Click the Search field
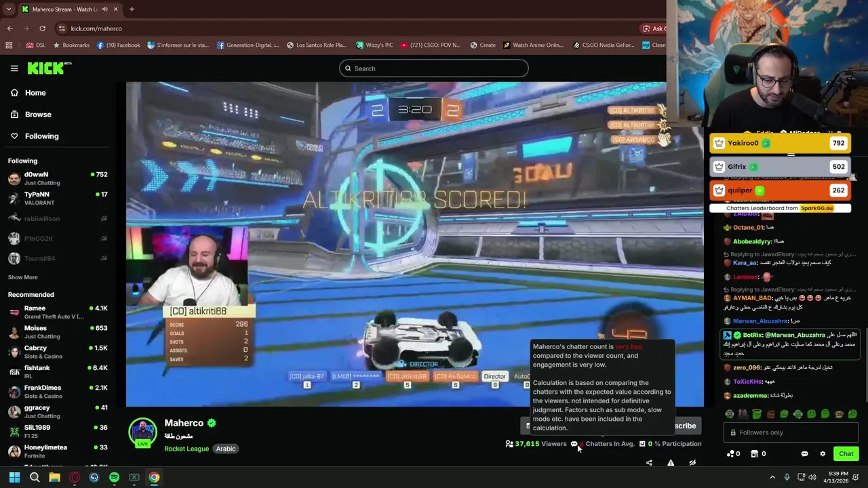 point(434,68)
